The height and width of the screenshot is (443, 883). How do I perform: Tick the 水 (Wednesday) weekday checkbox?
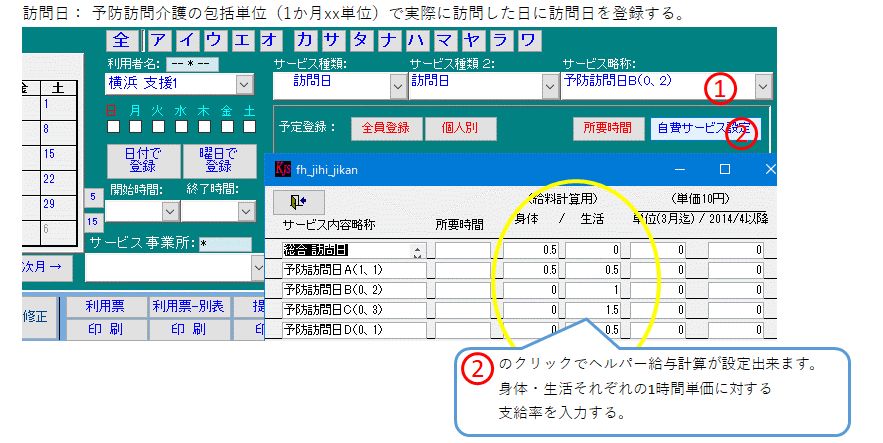182,127
